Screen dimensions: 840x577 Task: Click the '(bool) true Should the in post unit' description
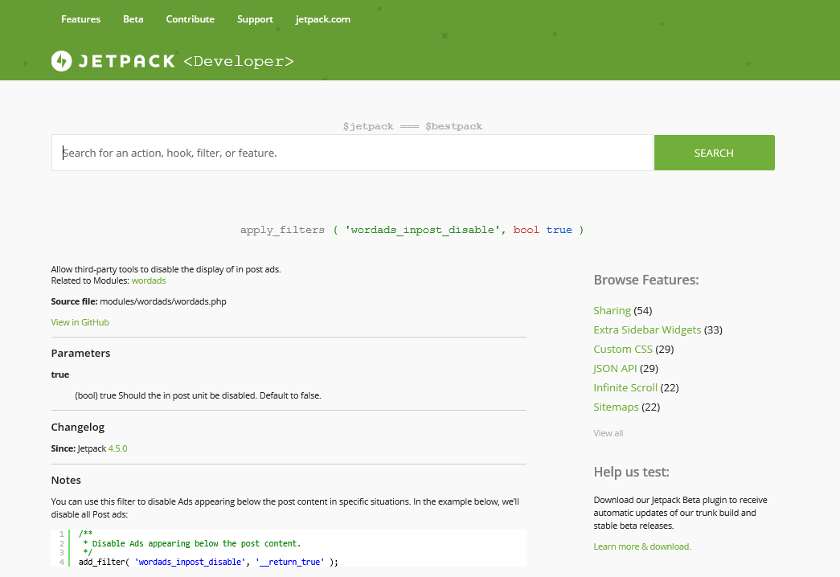tap(198, 396)
